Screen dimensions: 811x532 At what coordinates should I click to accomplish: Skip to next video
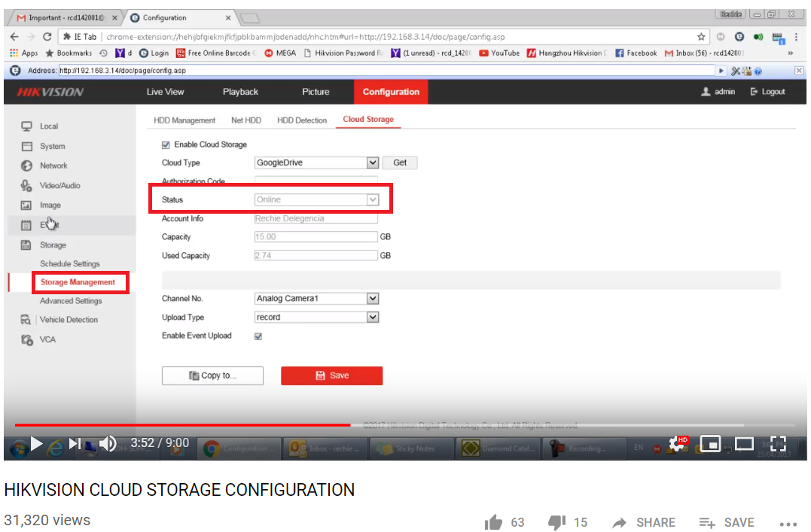tap(75, 444)
